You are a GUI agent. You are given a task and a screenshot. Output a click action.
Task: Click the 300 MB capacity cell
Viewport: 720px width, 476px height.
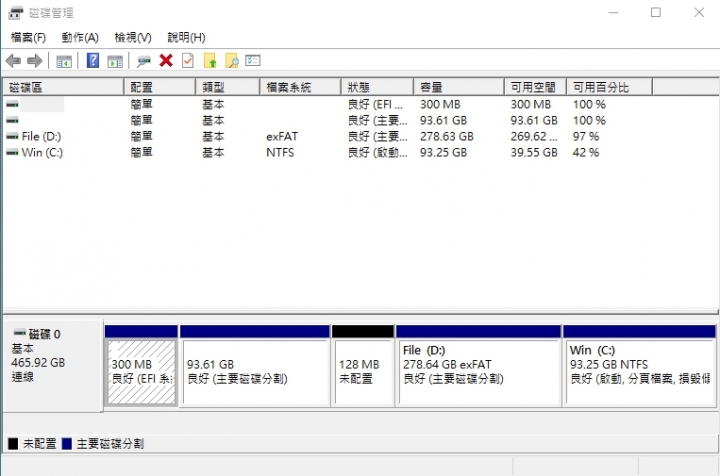pyautogui.click(x=440, y=105)
